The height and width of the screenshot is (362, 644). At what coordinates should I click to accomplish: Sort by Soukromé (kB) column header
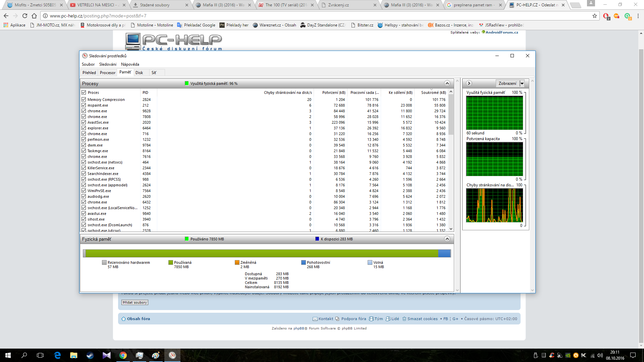click(x=433, y=93)
